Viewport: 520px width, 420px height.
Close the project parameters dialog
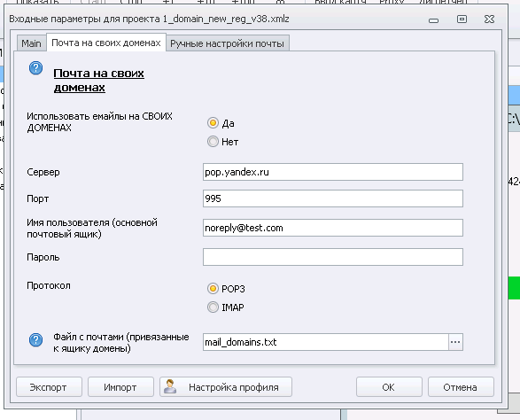(489, 19)
